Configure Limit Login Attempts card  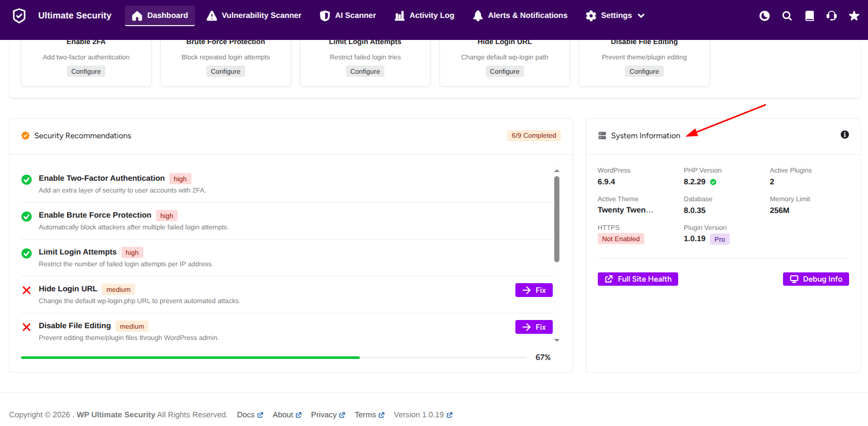coord(365,72)
